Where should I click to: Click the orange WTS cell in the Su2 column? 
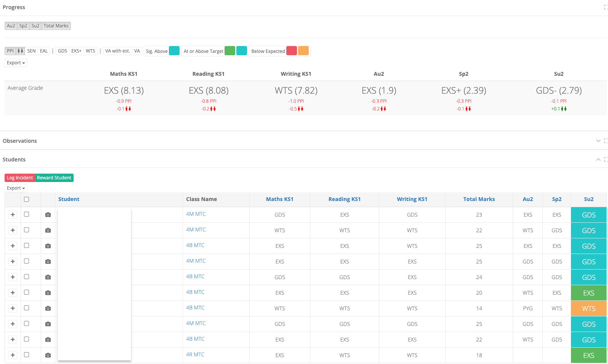click(589, 308)
